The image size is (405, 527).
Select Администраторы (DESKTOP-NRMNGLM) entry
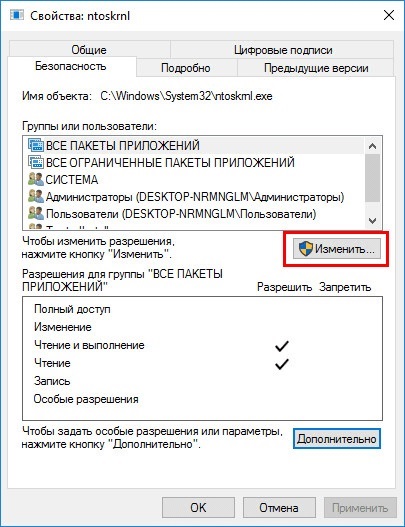click(194, 197)
